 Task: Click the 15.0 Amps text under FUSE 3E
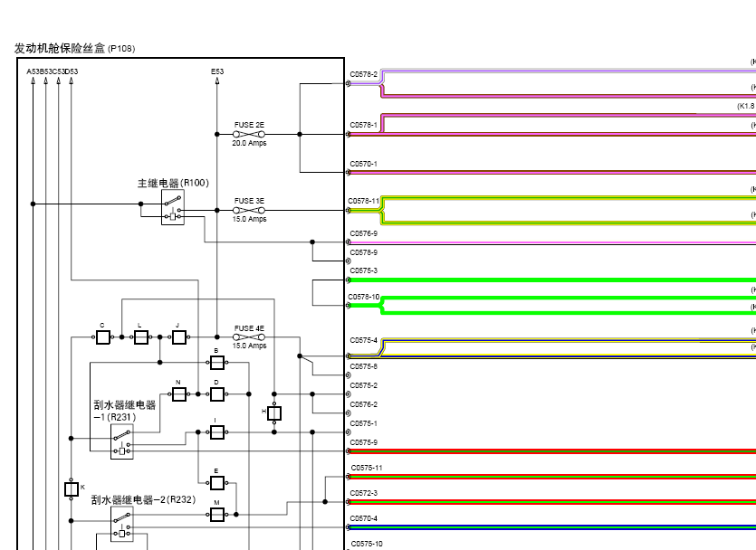pos(249,219)
